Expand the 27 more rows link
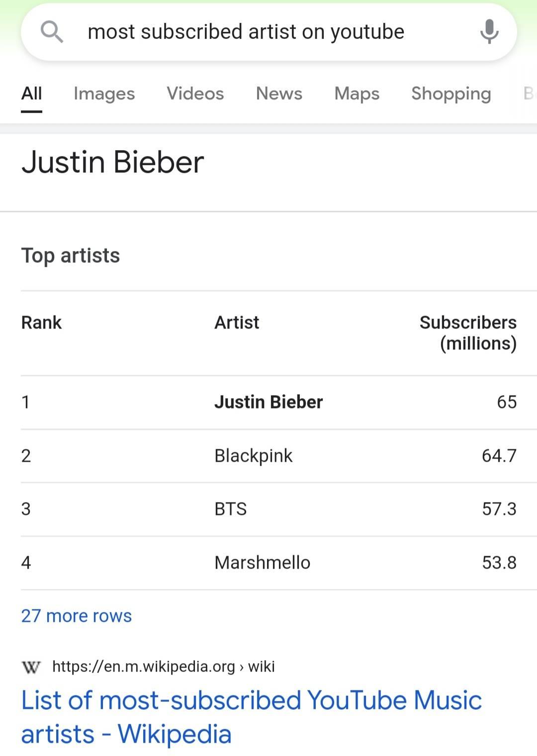The height and width of the screenshot is (756, 537). 77,616
